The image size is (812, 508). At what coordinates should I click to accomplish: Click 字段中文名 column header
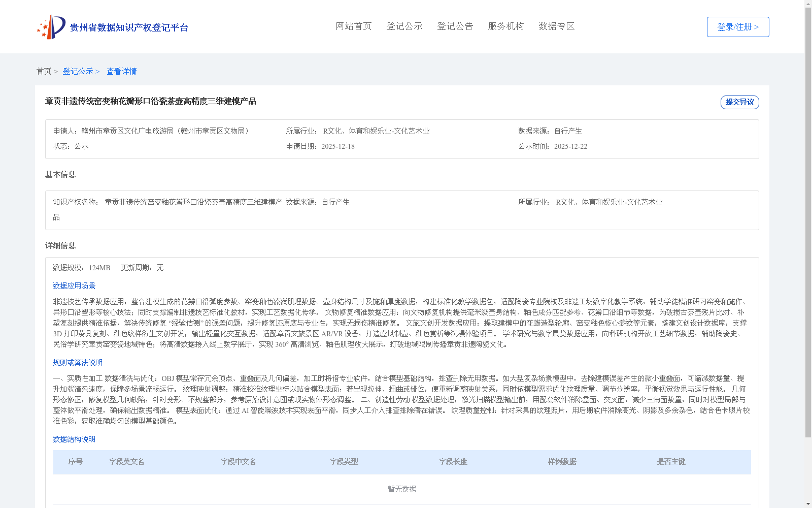coord(239,462)
